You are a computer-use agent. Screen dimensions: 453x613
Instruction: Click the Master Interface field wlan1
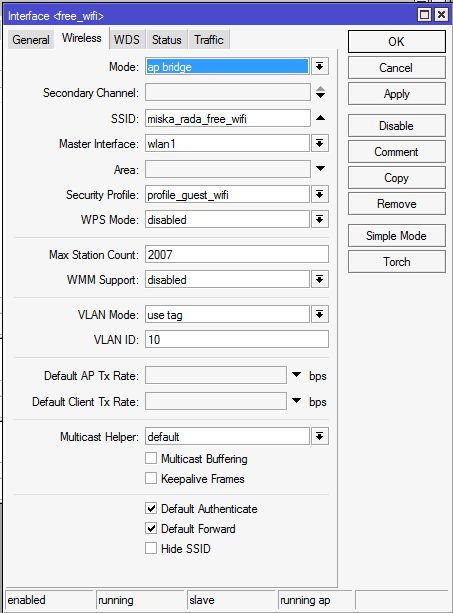(227, 143)
